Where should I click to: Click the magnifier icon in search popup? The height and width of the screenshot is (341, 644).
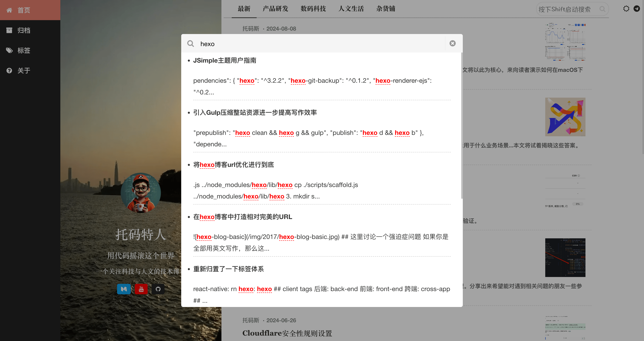click(190, 43)
